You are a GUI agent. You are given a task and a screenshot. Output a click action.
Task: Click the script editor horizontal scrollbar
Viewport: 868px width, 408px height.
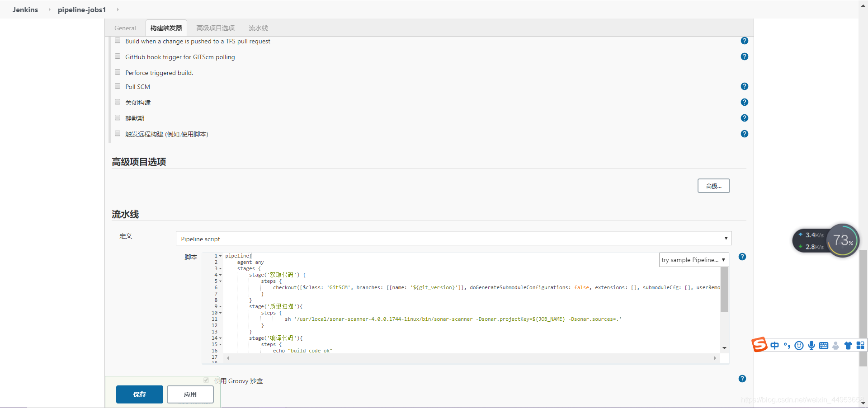pyautogui.click(x=470, y=358)
